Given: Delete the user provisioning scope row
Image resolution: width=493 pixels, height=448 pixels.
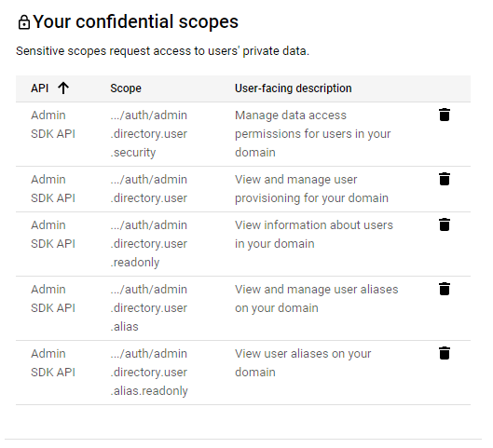Looking at the screenshot, I should 445,179.
